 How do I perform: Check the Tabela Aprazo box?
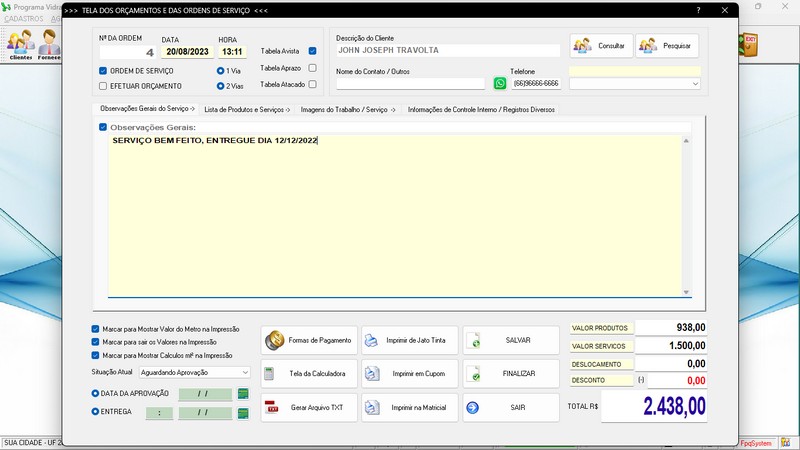pyautogui.click(x=313, y=68)
